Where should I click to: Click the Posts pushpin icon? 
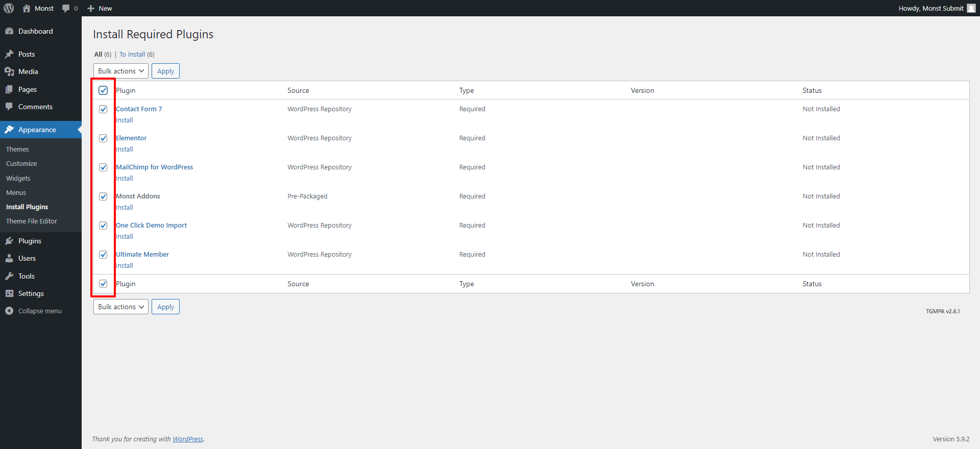point(9,54)
